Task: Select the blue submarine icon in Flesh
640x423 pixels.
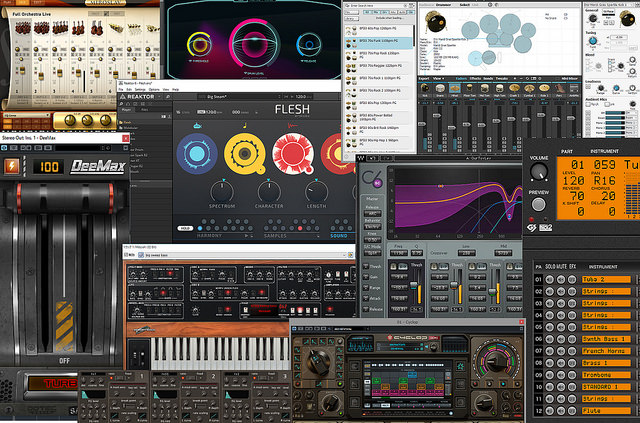Action: click(x=197, y=125)
